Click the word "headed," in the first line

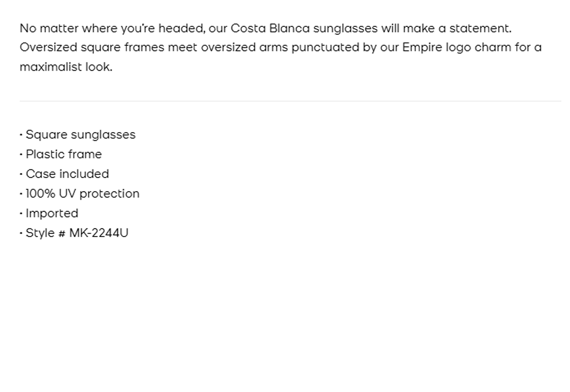(x=182, y=28)
